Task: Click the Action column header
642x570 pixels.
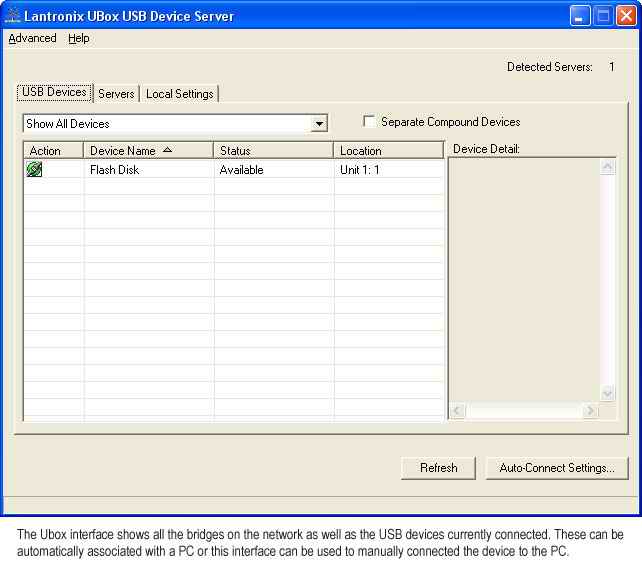Action: coord(54,150)
